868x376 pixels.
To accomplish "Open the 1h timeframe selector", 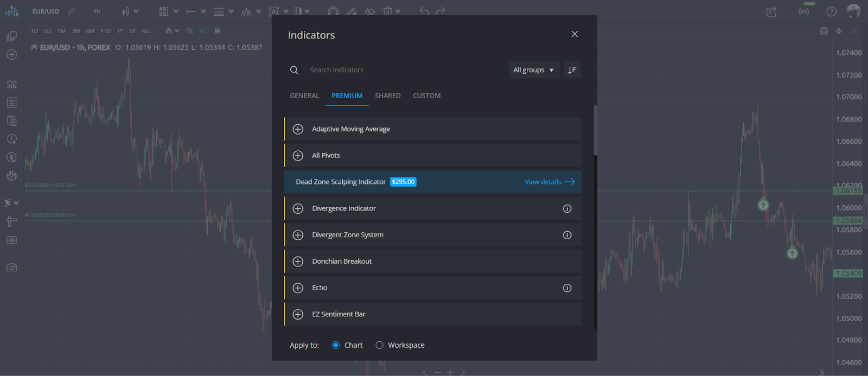I will (97, 11).
